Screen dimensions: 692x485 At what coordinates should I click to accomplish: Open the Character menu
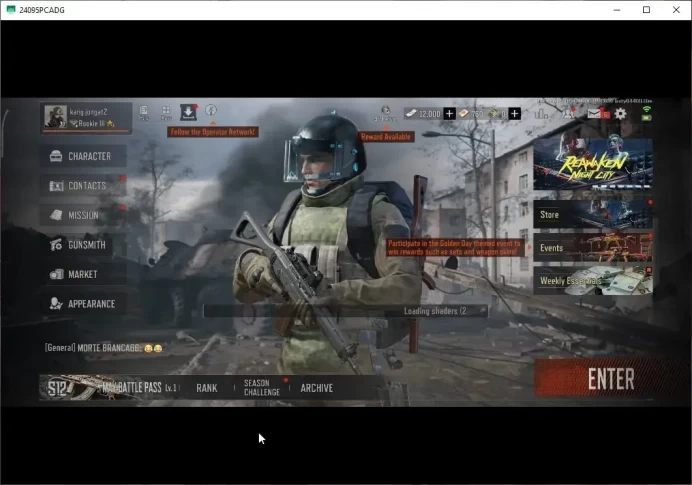pos(83,156)
